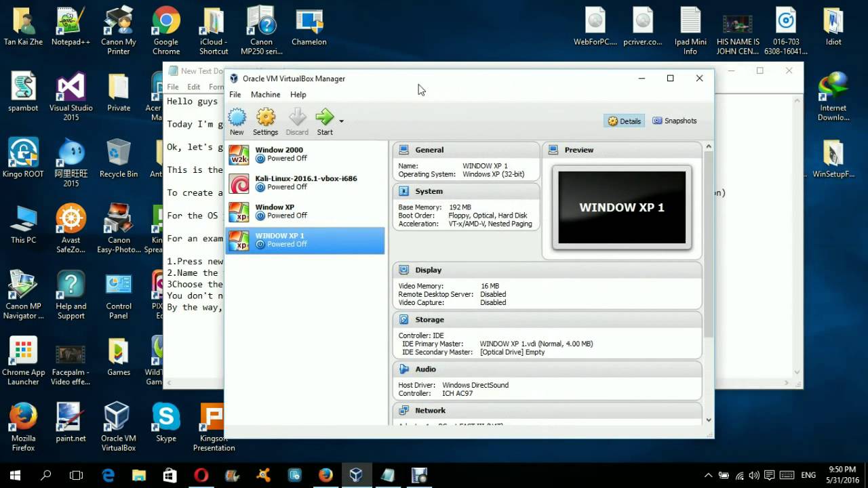
Task: Switch to Details view
Action: [x=624, y=121]
